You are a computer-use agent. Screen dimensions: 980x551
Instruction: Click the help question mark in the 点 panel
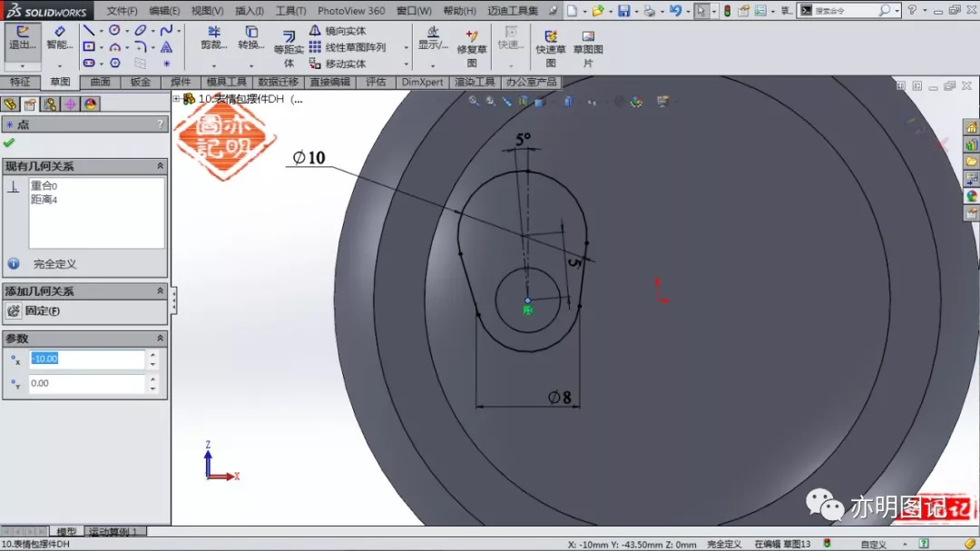(160, 124)
